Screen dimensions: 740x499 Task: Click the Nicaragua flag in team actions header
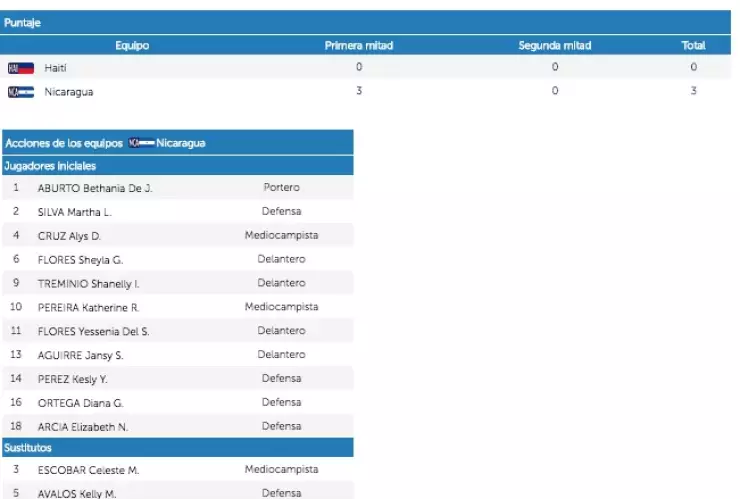(141, 143)
